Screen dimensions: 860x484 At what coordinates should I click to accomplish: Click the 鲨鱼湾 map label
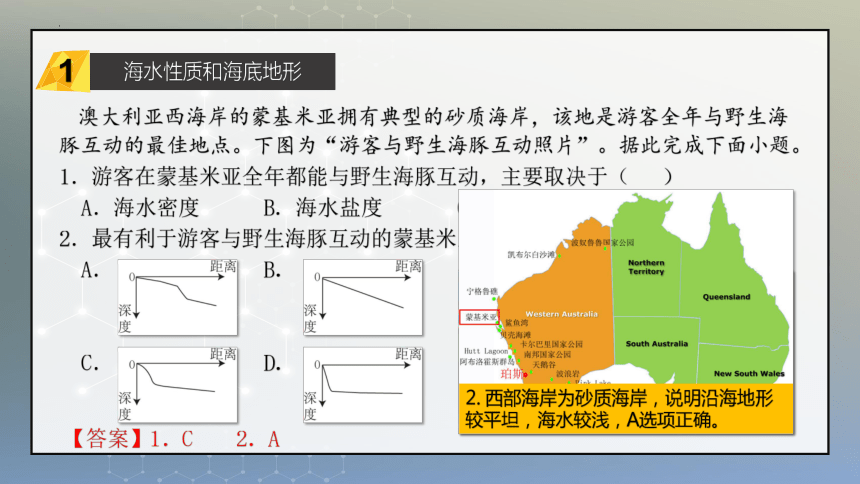coord(517,323)
